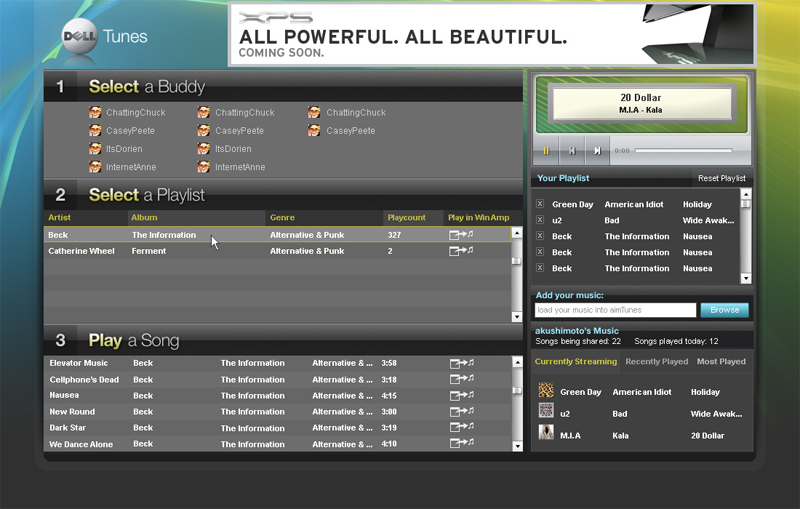The image size is (800, 509).
Task: Click the Dell Tunes logo
Action: [x=105, y=36]
